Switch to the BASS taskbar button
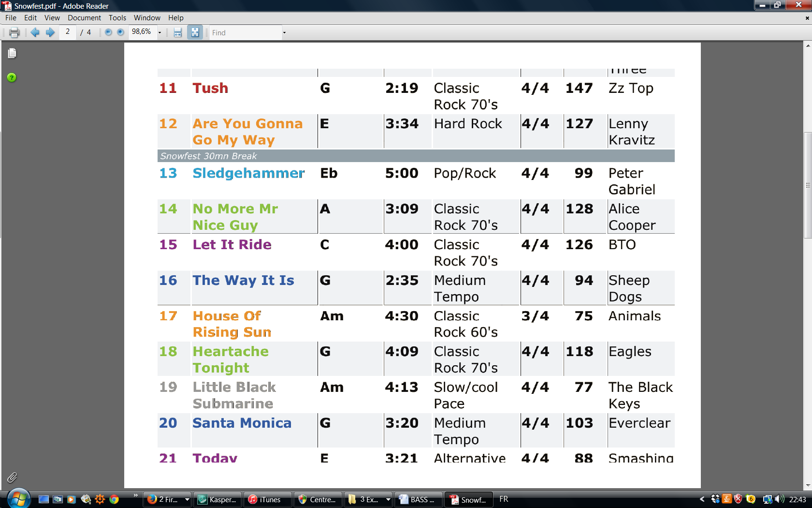Viewport: 812px width, 508px height. (x=419, y=499)
